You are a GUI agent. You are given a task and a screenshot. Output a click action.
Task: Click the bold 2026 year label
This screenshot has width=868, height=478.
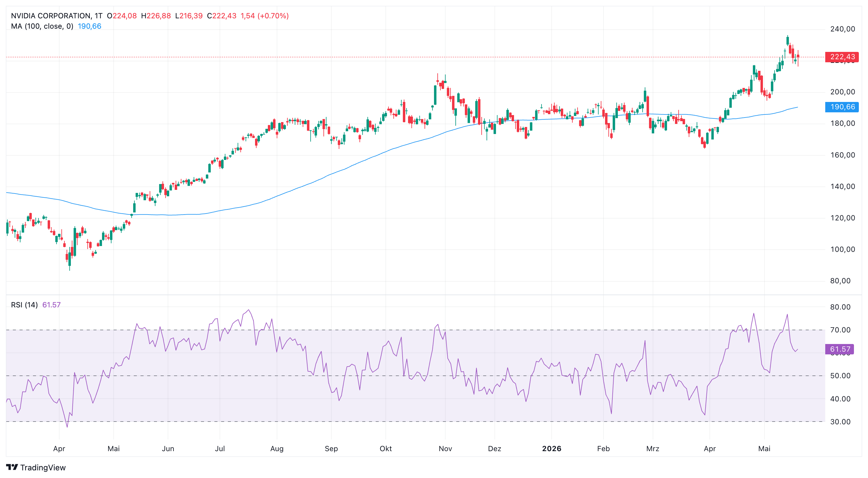[552, 449]
